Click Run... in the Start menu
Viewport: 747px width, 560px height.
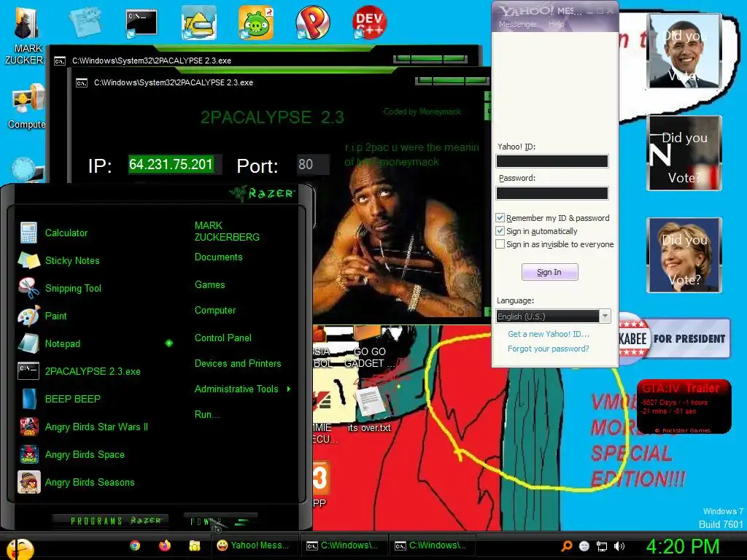click(x=207, y=415)
